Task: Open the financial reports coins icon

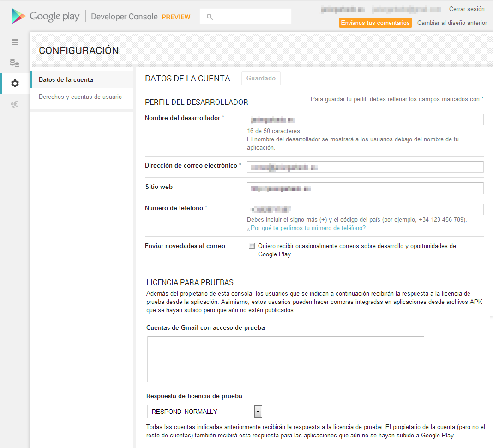Action: point(15,63)
